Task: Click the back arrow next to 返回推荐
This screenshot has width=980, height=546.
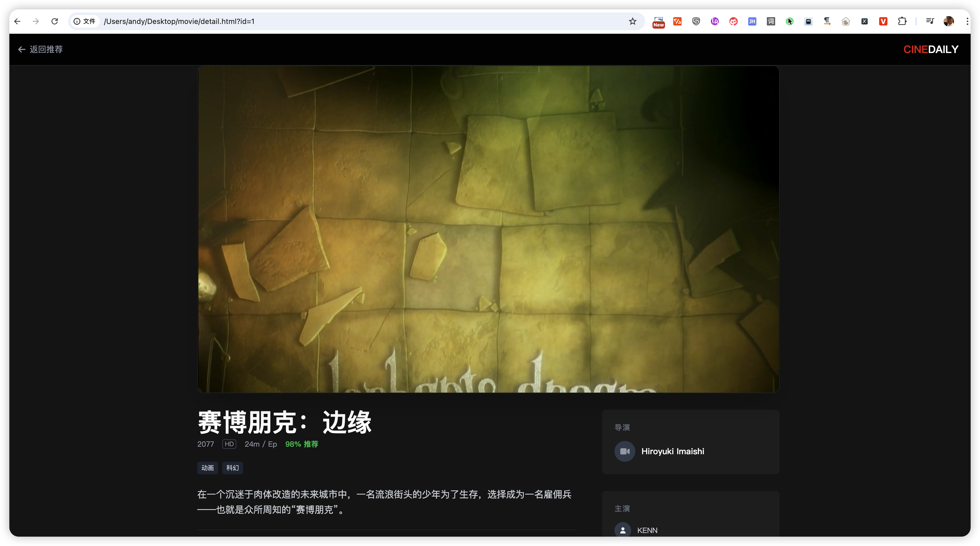Action: click(22, 49)
